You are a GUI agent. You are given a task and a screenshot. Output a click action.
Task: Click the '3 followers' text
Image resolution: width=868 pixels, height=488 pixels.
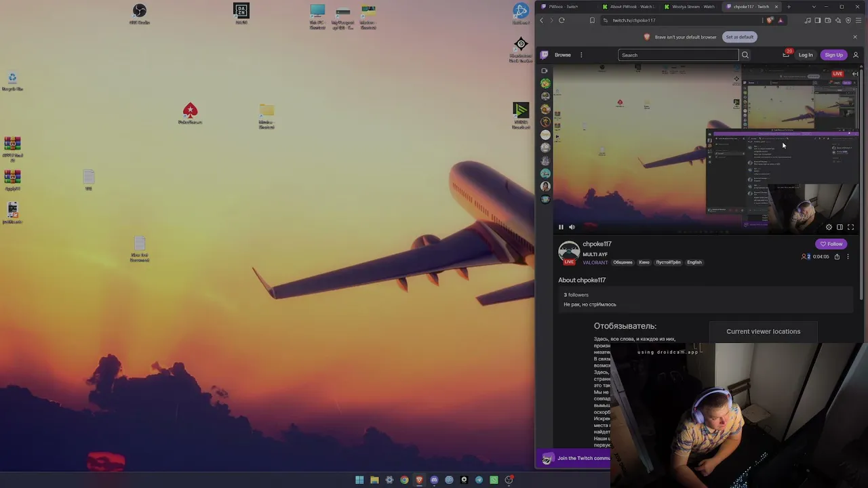pyautogui.click(x=576, y=295)
